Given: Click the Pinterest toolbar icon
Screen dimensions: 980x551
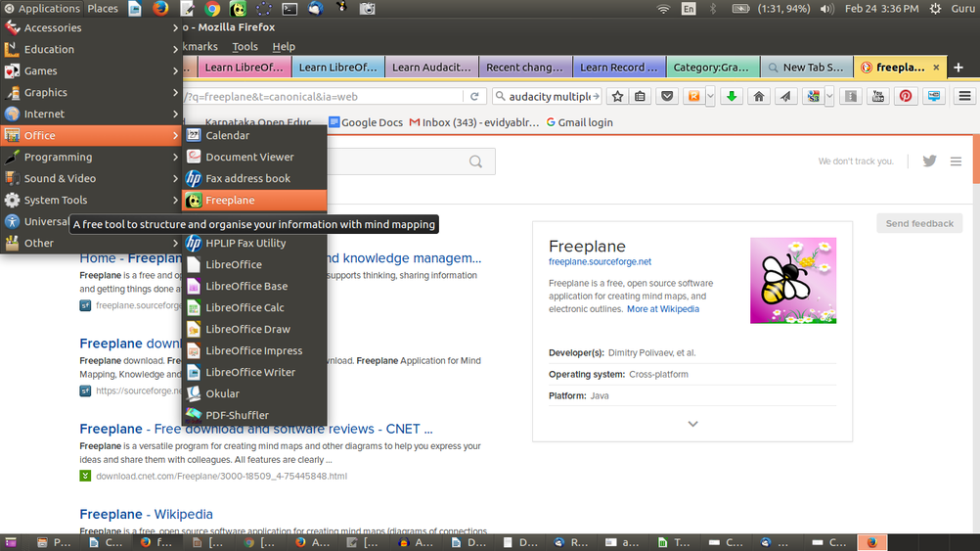Looking at the screenshot, I should pos(906,96).
